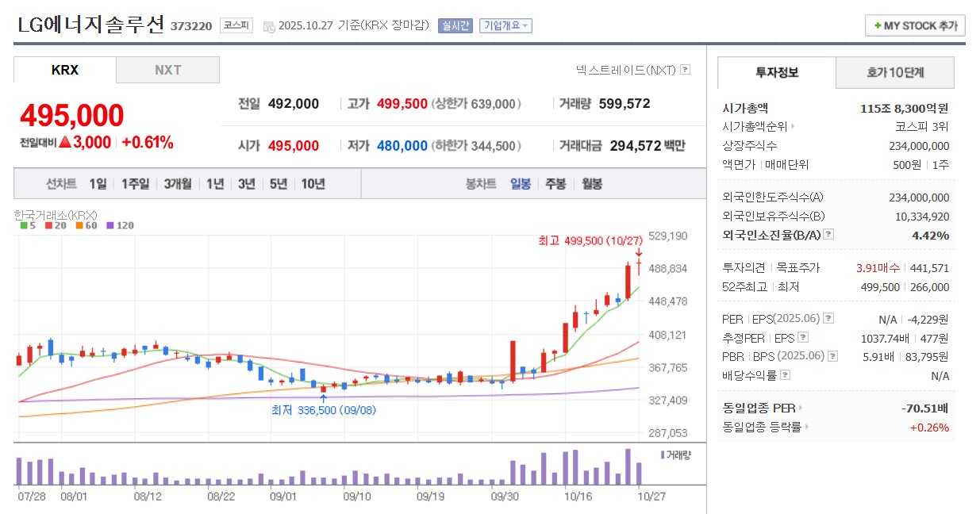Open the 기업개요 badge
980x514 pixels.
click(x=506, y=26)
